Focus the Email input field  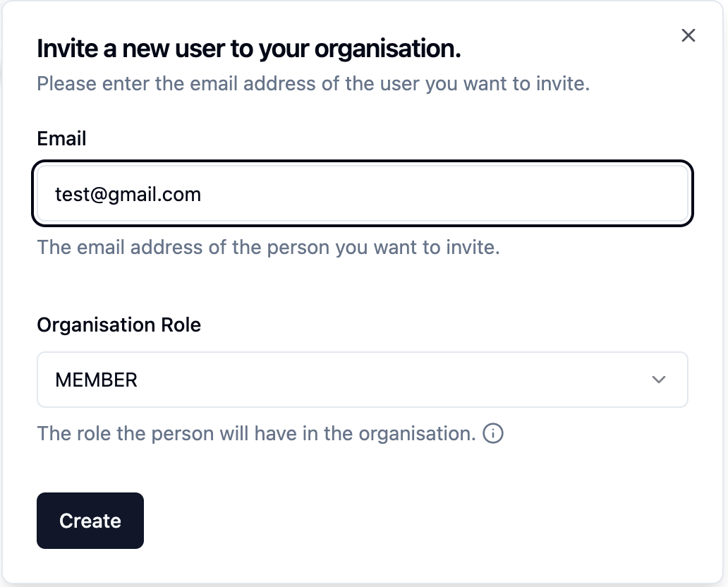pos(362,193)
